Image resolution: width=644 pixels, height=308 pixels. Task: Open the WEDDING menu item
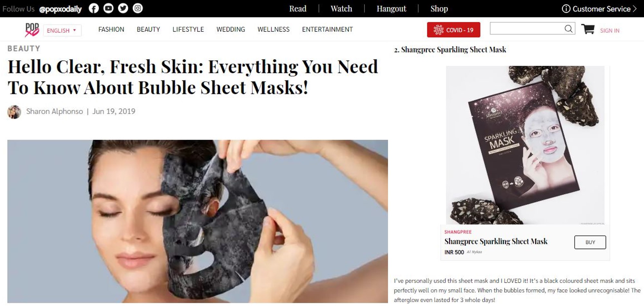pos(231,29)
